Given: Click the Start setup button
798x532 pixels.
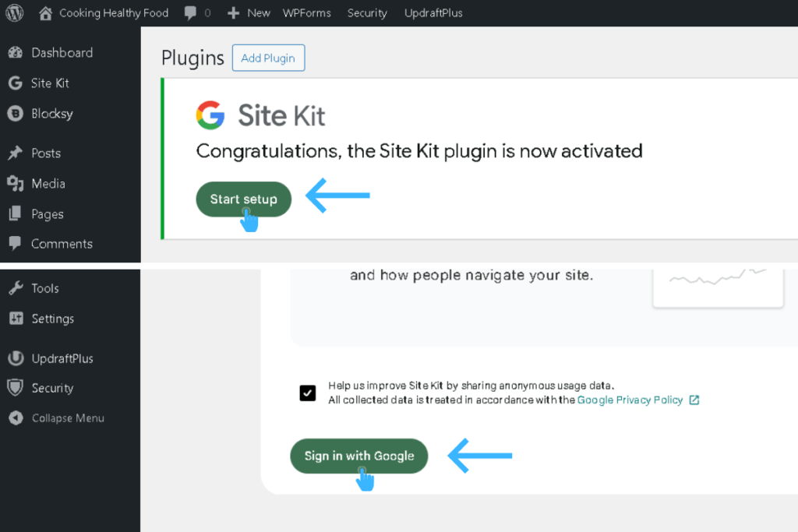Looking at the screenshot, I should 243,199.
